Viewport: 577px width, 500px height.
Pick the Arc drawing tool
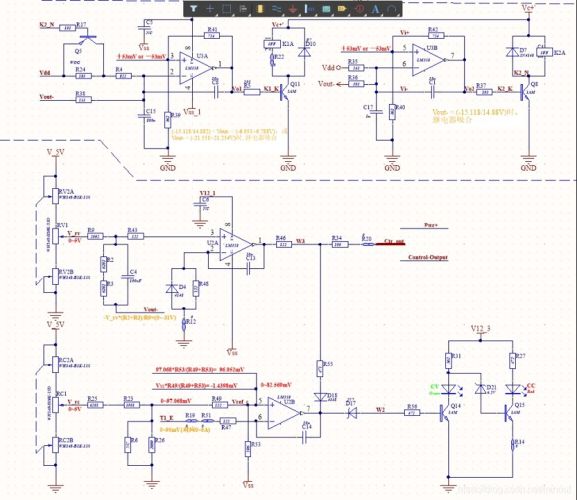392,8
